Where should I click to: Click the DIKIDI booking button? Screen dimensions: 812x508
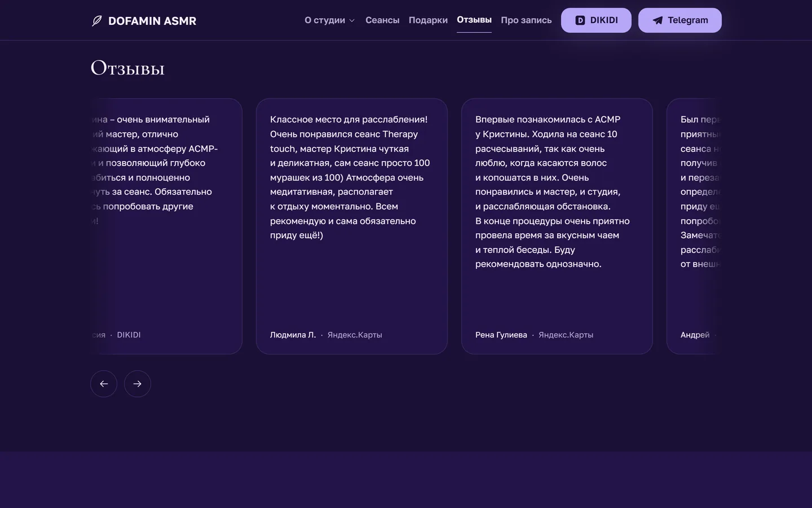click(x=596, y=20)
